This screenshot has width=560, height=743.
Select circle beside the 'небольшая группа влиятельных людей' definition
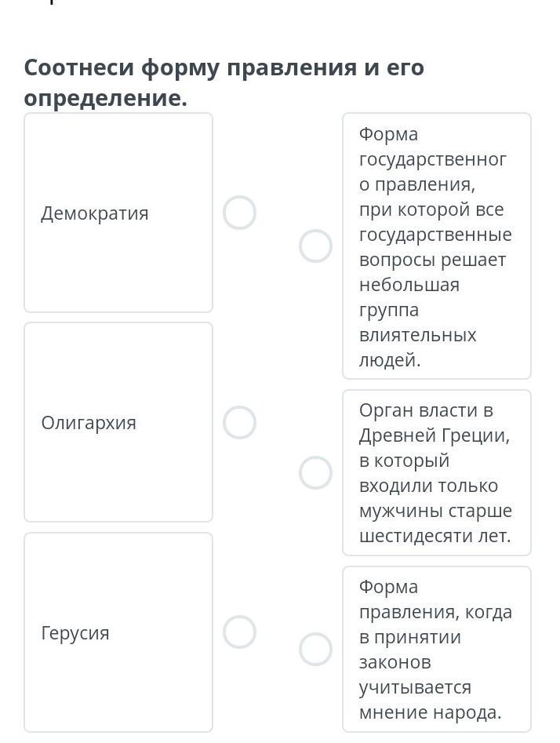click(x=315, y=246)
